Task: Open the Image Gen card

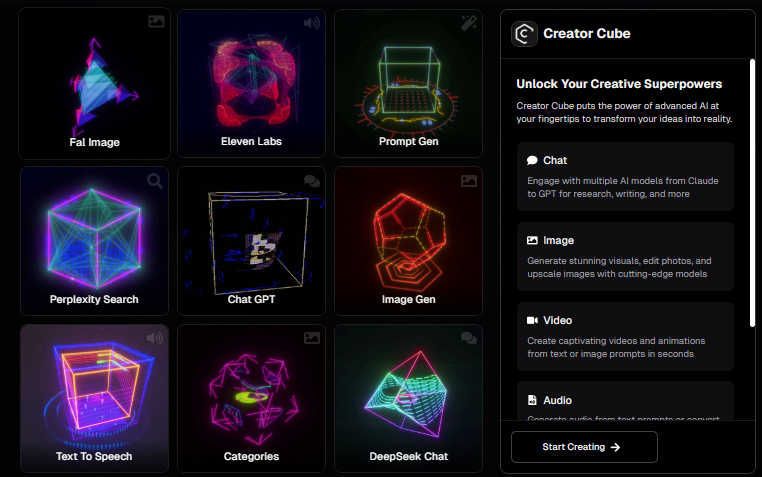Action: click(408, 241)
